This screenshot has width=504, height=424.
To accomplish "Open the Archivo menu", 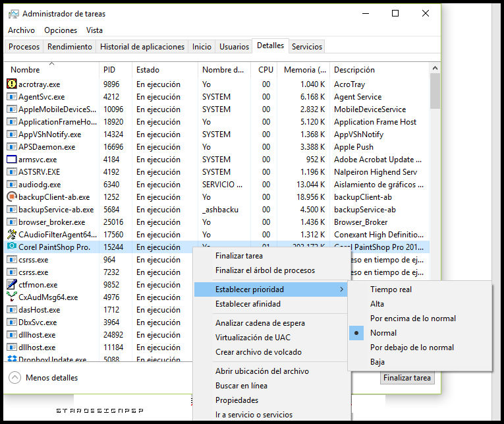I will click(x=21, y=30).
